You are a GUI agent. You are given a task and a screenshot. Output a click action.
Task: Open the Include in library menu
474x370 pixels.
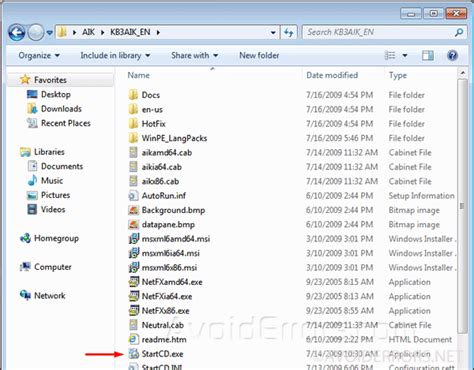115,56
